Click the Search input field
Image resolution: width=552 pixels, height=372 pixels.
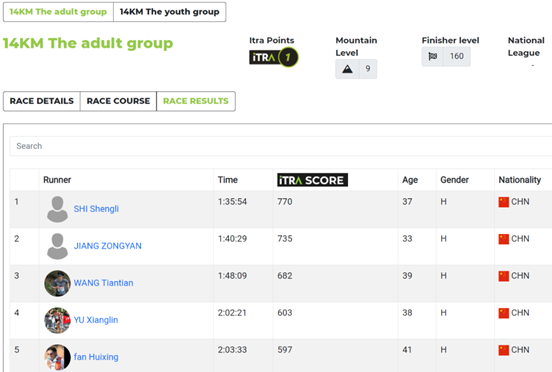[281, 146]
